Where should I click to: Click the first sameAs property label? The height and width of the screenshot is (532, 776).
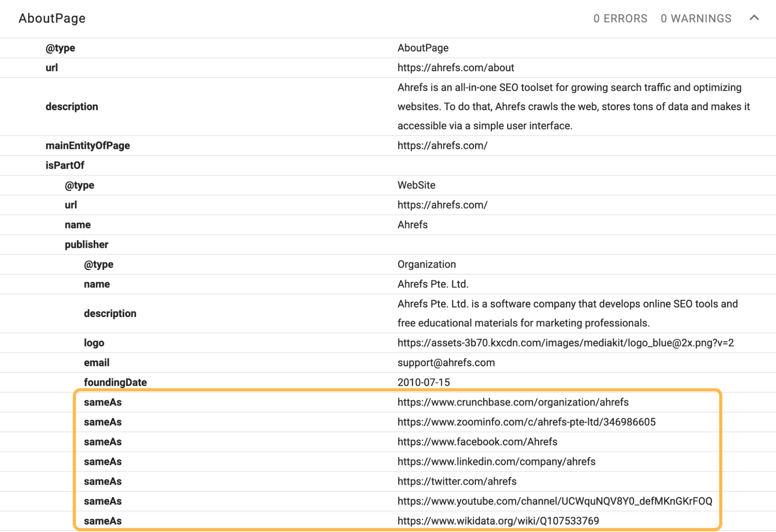102,402
